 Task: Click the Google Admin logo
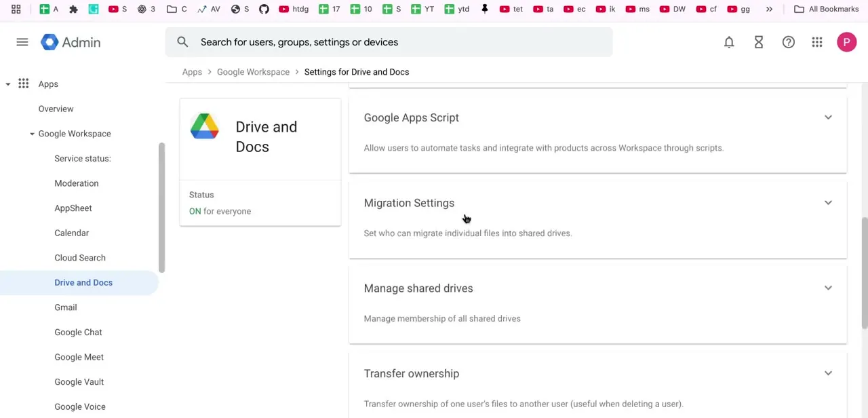71,42
